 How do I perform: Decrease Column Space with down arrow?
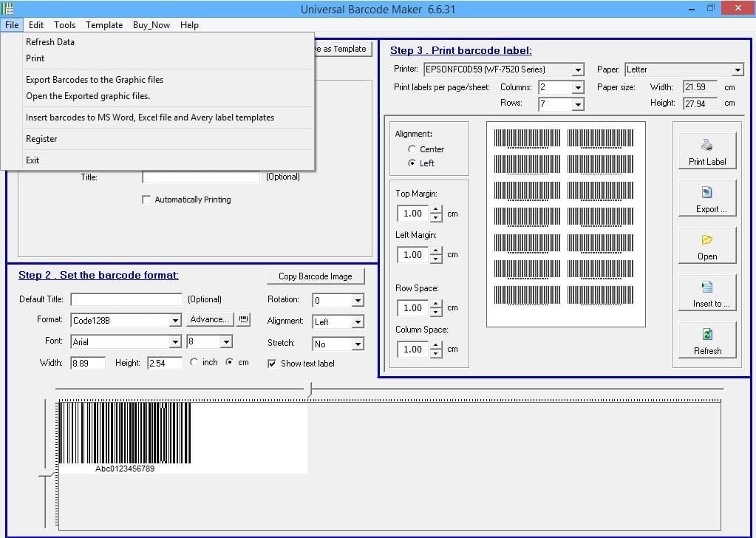(436, 353)
